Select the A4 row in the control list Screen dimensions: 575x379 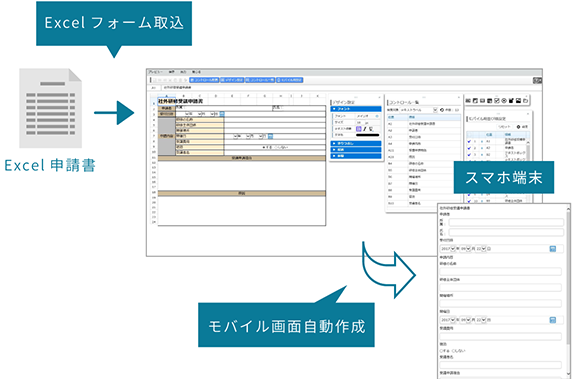tap(424, 144)
